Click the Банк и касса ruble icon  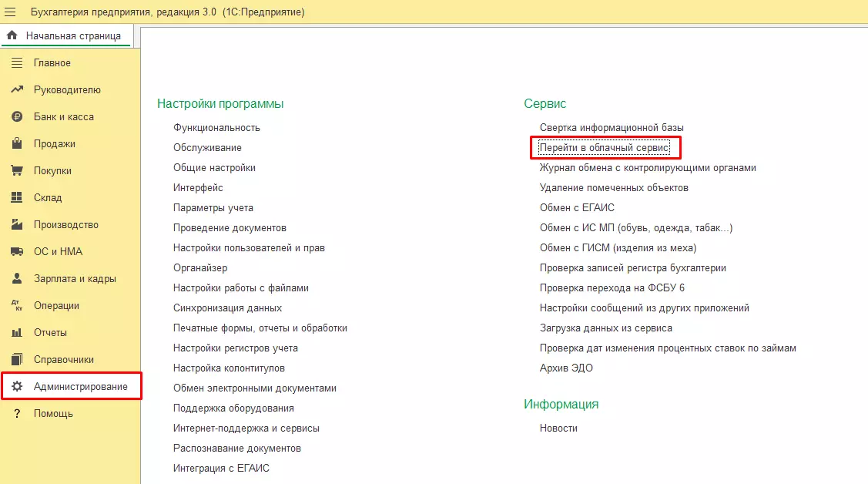coord(17,117)
